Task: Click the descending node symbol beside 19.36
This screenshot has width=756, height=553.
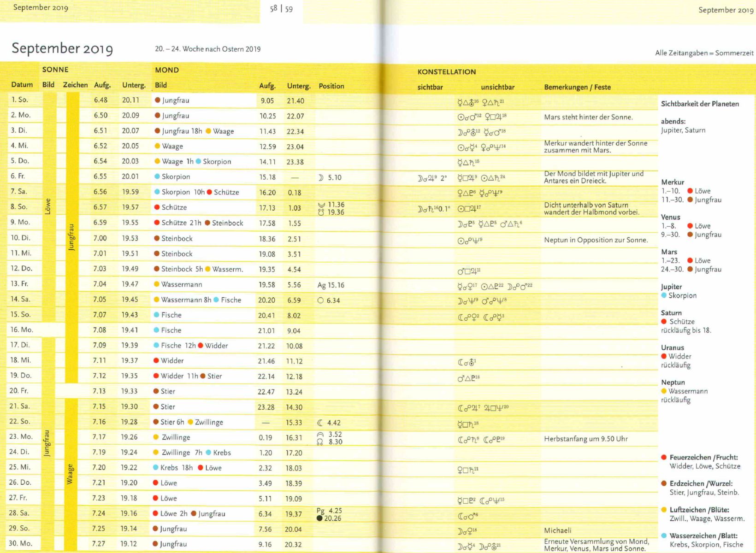Action: (321, 212)
